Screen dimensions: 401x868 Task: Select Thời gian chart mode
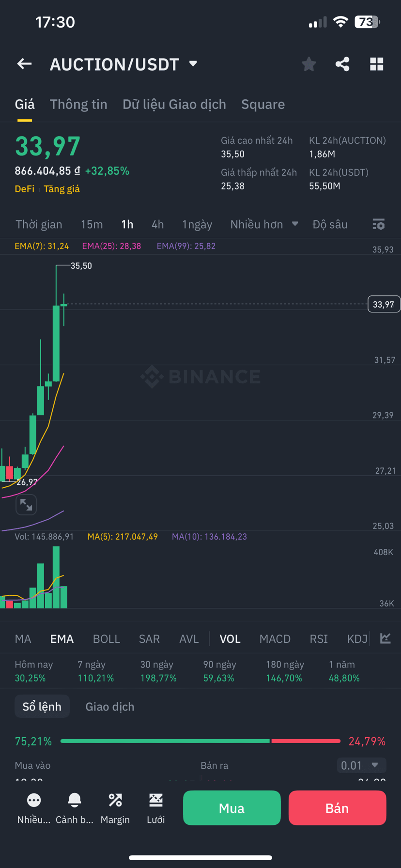click(39, 224)
